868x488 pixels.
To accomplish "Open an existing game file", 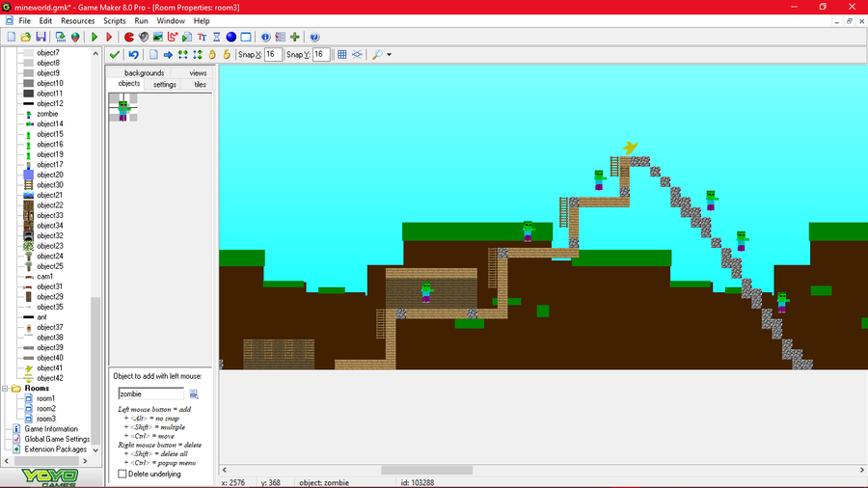I will [x=25, y=37].
